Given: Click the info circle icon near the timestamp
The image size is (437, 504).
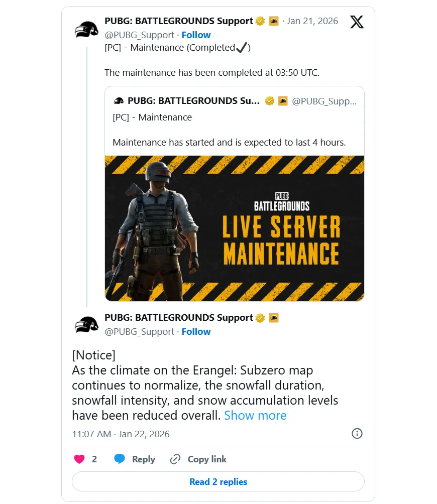Looking at the screenshot, I should pos(357,433).
